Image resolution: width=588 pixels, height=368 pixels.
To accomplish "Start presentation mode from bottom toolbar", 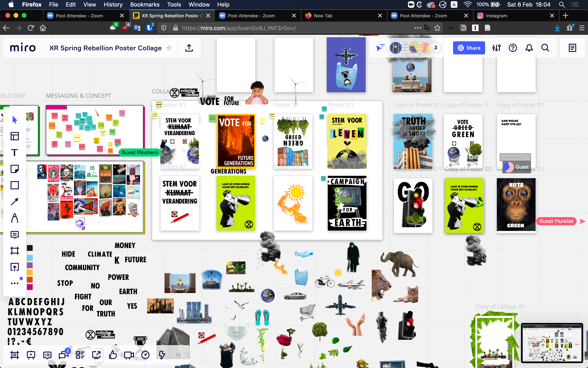I will pos(31,355).
